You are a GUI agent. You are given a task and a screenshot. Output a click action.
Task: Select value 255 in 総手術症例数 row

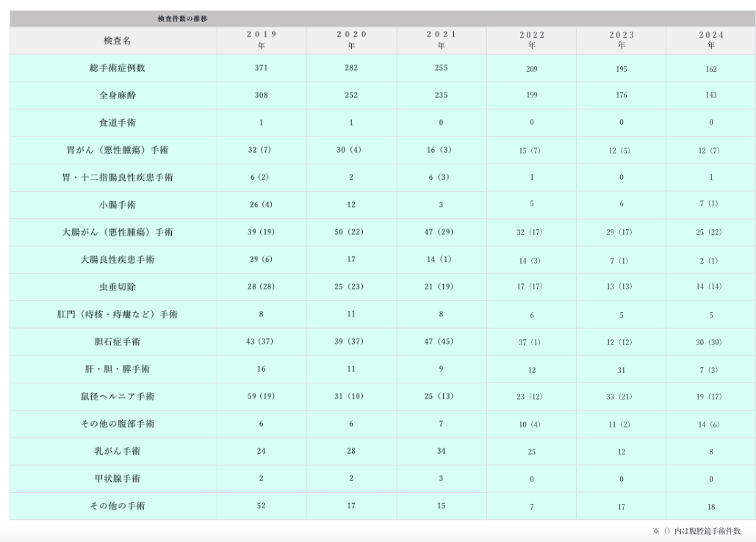click(x=441, y=68)
